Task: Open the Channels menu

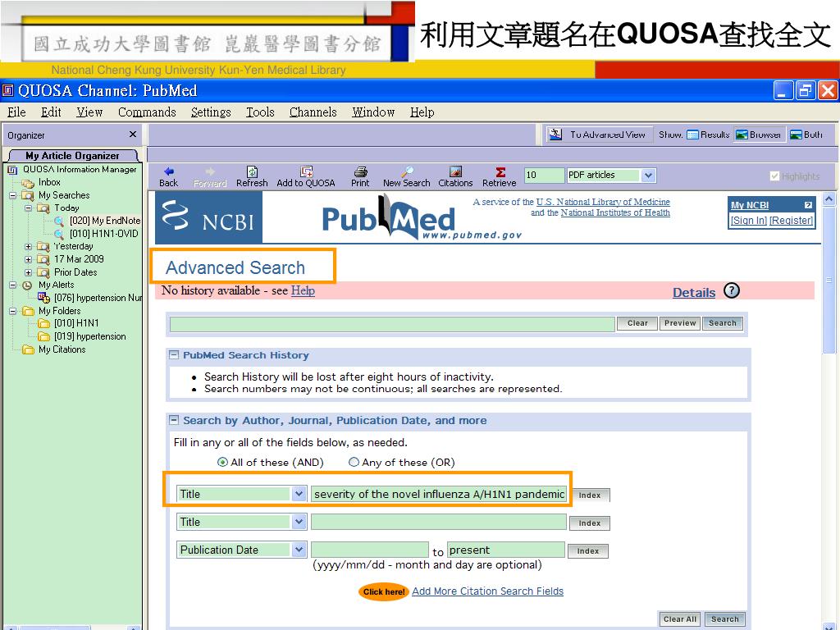Action: pyautogui.click(x=313, y=112)
